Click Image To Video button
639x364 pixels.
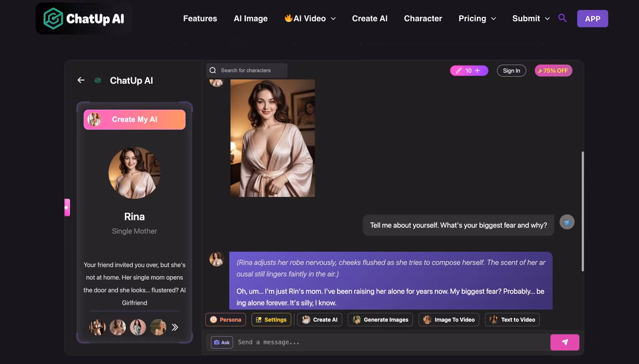pos(449,320)
